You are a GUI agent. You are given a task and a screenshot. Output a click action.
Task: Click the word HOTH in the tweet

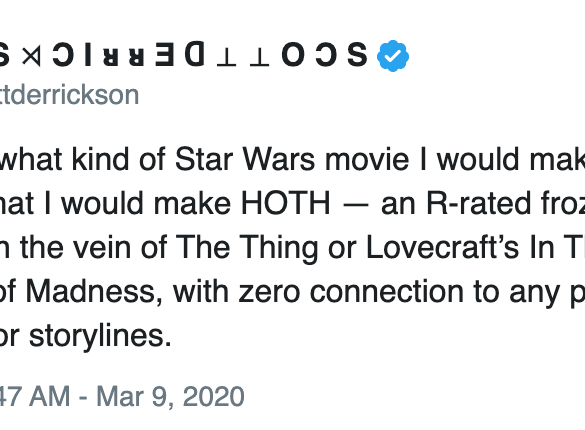[286, 204]
